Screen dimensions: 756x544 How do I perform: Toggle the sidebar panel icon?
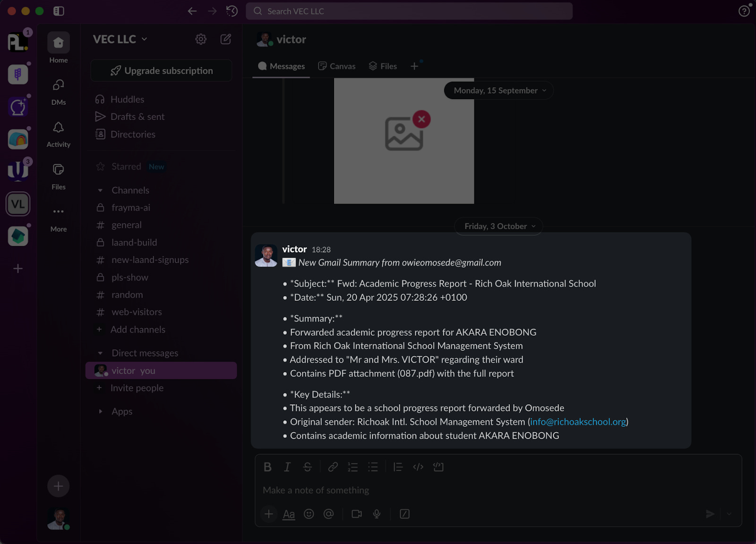(59, 11)
